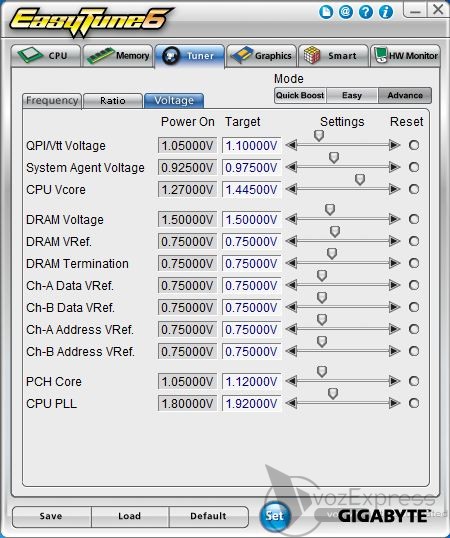
Task: Reset CPU Vcore radio button
Action: pyautogui.click(x=414, y=189)
